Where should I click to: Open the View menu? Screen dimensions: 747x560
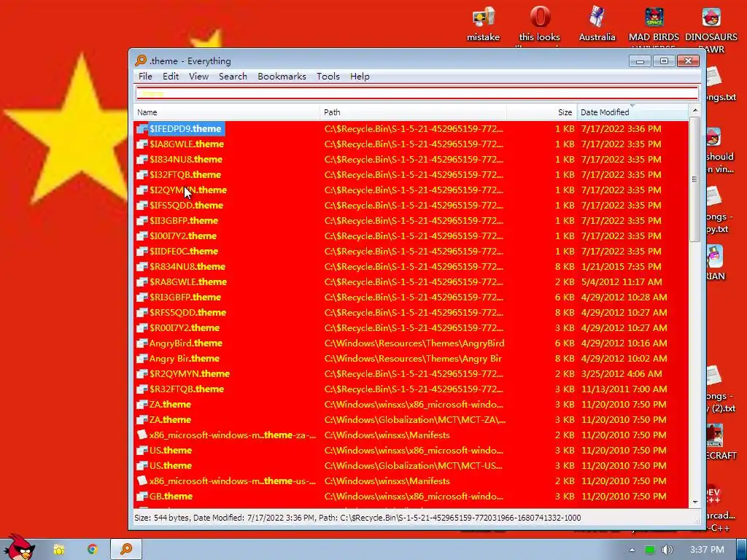[x=198, y=76]
